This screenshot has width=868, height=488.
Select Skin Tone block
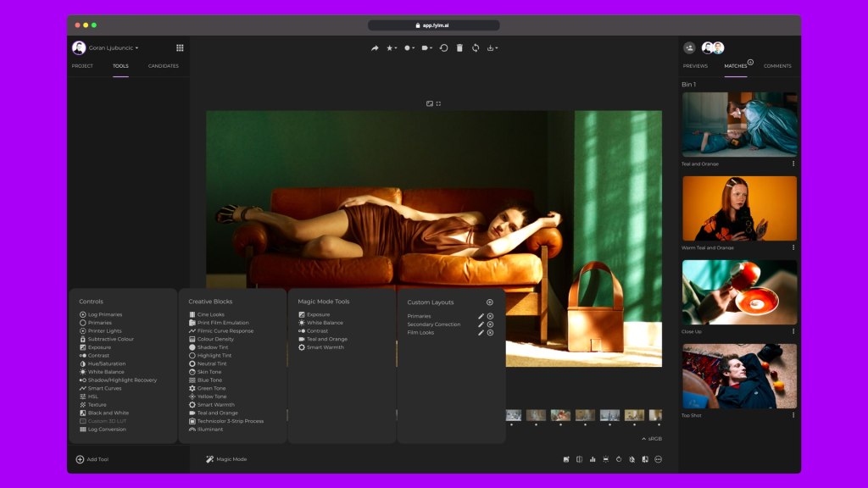[205, 372]
